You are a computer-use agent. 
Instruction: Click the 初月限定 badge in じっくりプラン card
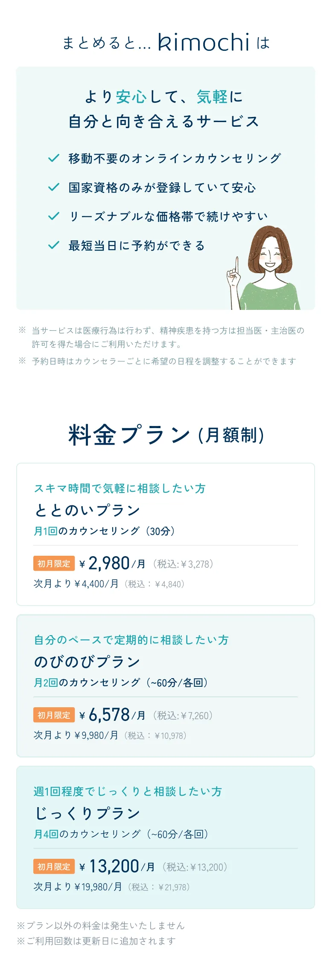(x=54, y=866)
